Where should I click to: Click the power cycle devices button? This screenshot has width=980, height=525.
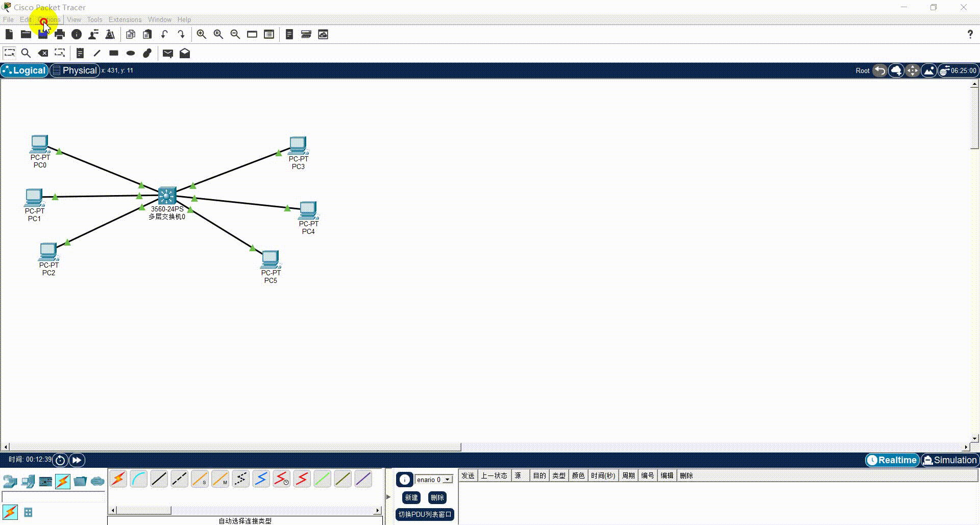click(60, 460)
